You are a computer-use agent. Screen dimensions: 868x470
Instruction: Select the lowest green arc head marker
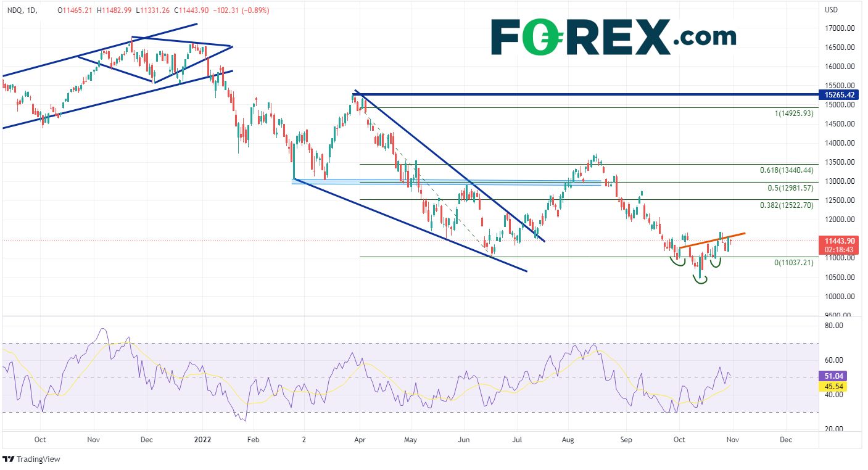tap(700, 280)
